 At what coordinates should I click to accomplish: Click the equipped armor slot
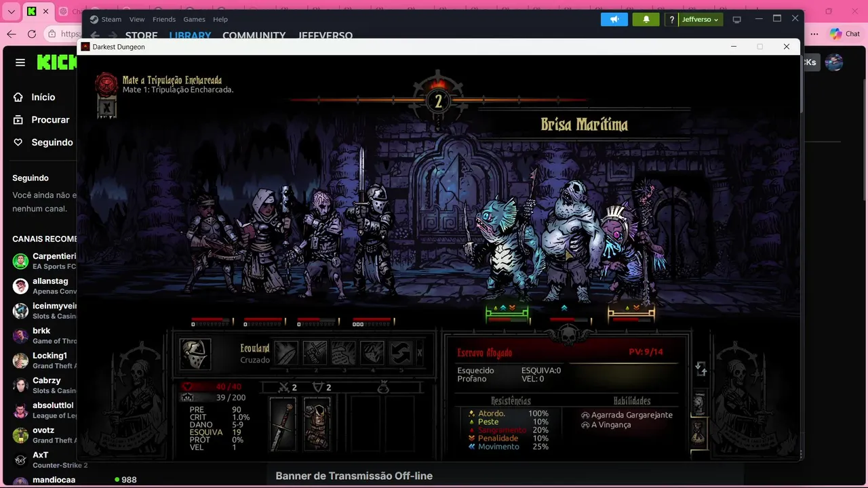coord(317,424)
